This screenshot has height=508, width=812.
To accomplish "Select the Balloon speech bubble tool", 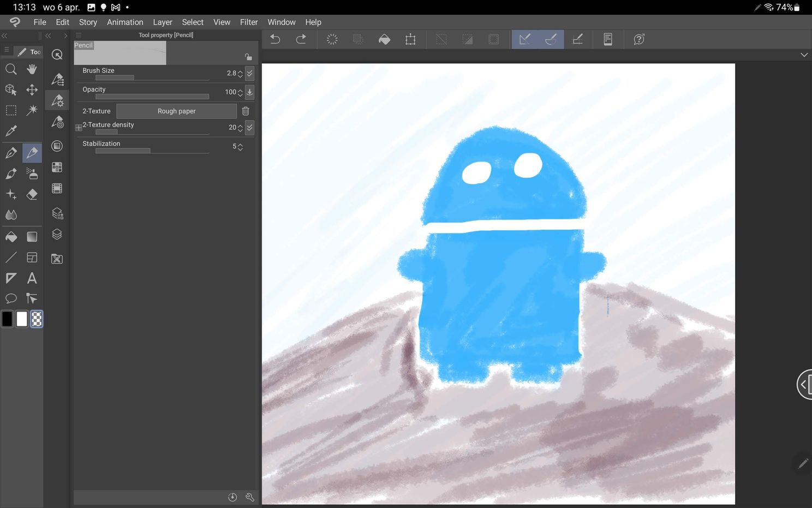I will (x=11, y=298).
